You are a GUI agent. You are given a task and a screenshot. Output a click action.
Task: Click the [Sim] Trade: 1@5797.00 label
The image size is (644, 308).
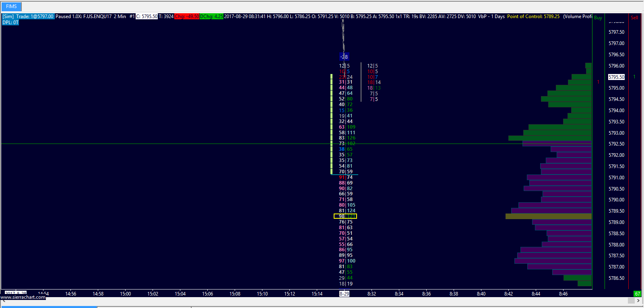pyautogui.click(x=28, y=16)
